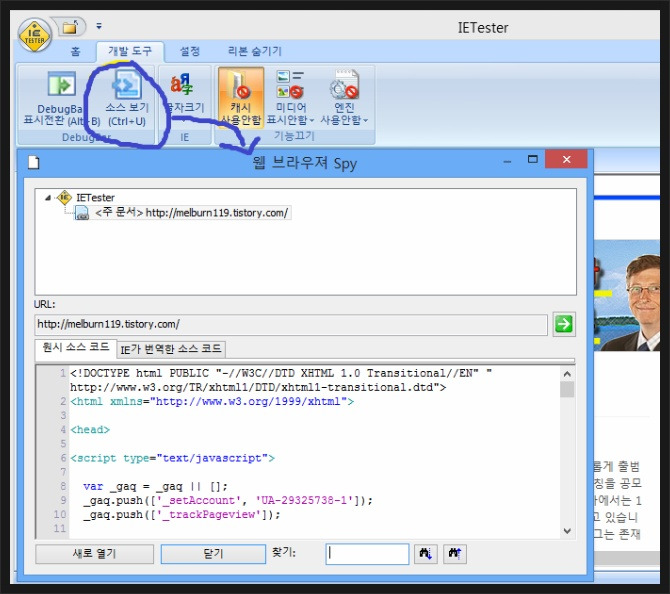
Task: Switch to the 원시 소스 코드 tab
Action: [76, 347]
